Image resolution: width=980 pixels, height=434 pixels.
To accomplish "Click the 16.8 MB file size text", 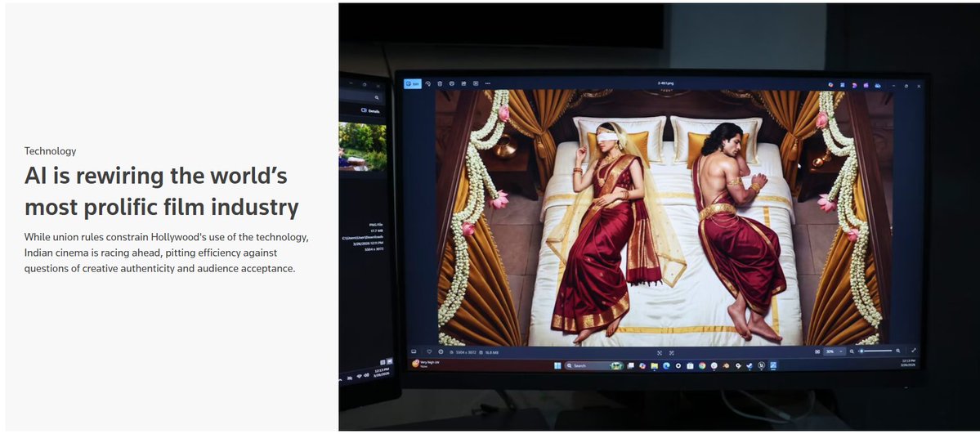I will [492, 353].
